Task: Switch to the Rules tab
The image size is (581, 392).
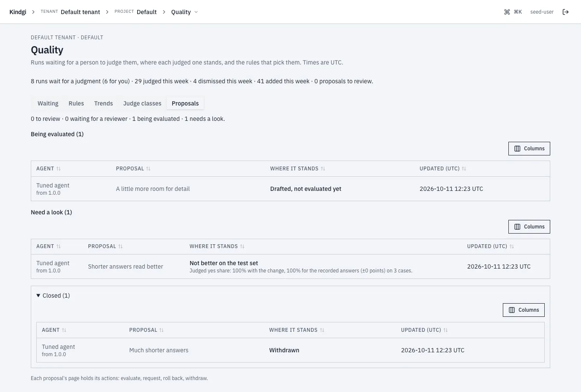Action: [x=76, y=103]
